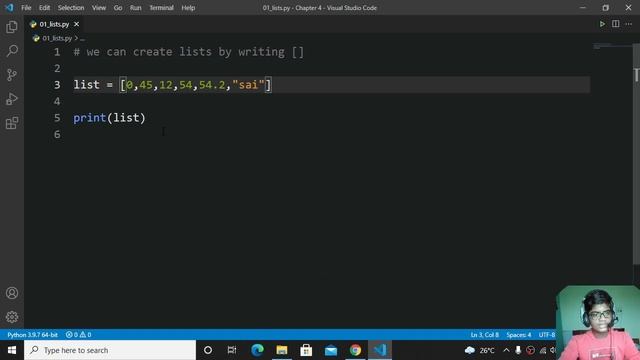The height and width of the screenshot is (360, 640).
Task: Open the editor More Actions ellipsis
Action: (629, 24)
